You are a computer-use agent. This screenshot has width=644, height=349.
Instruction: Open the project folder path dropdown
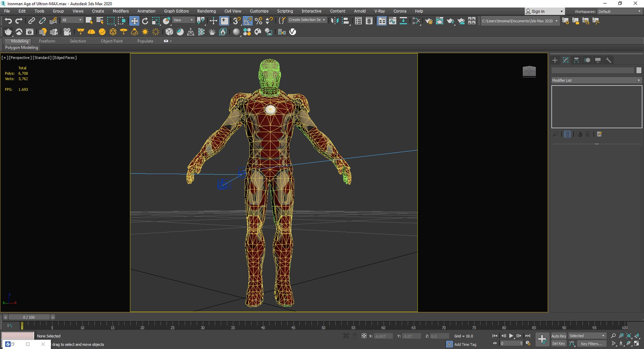[x=520, y=21]
